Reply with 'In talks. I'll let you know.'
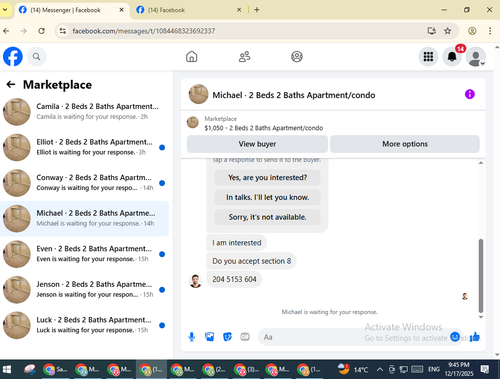 267,197
